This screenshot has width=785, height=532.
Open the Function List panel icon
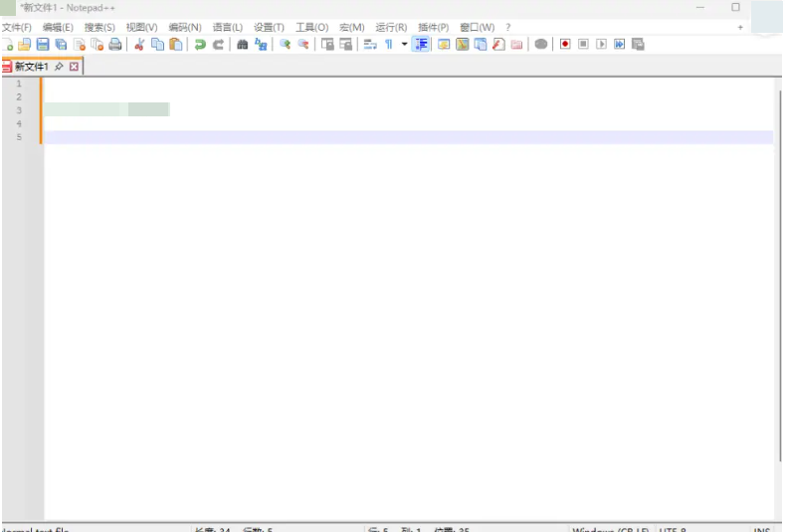[x=498, y=45]
